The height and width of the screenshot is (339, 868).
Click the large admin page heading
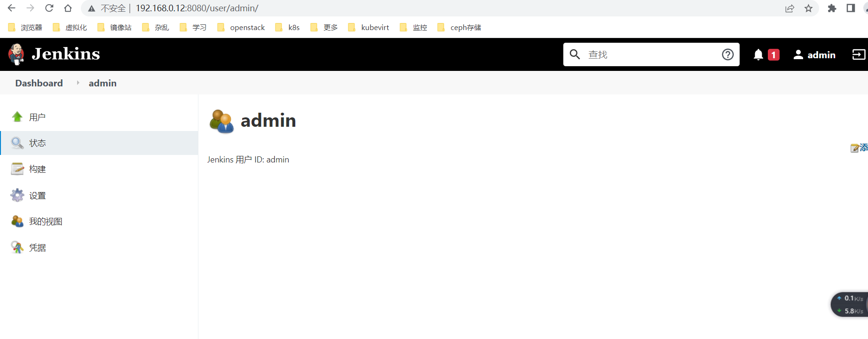pyautogui.click(x=268, y=121)
